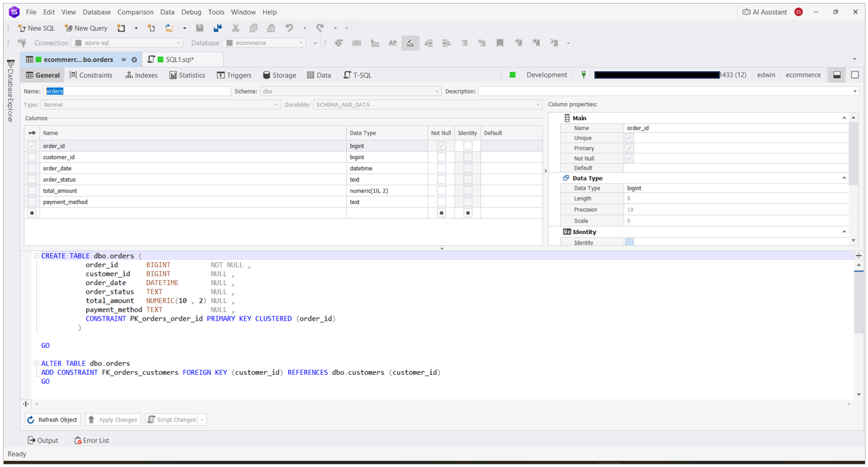Image resolution: width=868 pixels, height=467 pixels.
Task: Click the Redo arrow icon
Action: 320,28
